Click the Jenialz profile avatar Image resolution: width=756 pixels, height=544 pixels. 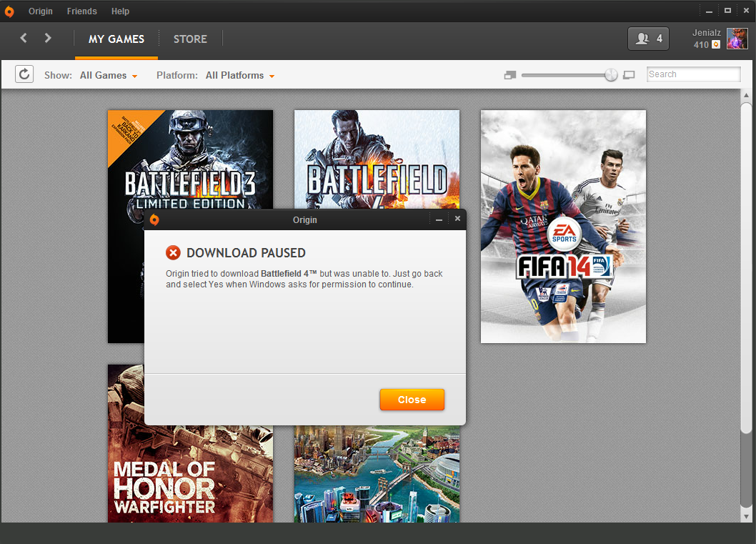point(737,39)
